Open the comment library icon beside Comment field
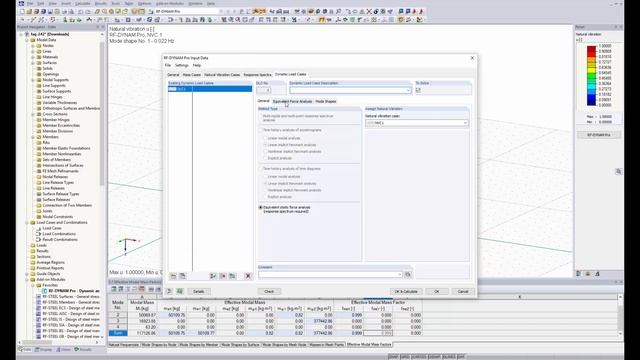640x360 pixels. point(408,275)
